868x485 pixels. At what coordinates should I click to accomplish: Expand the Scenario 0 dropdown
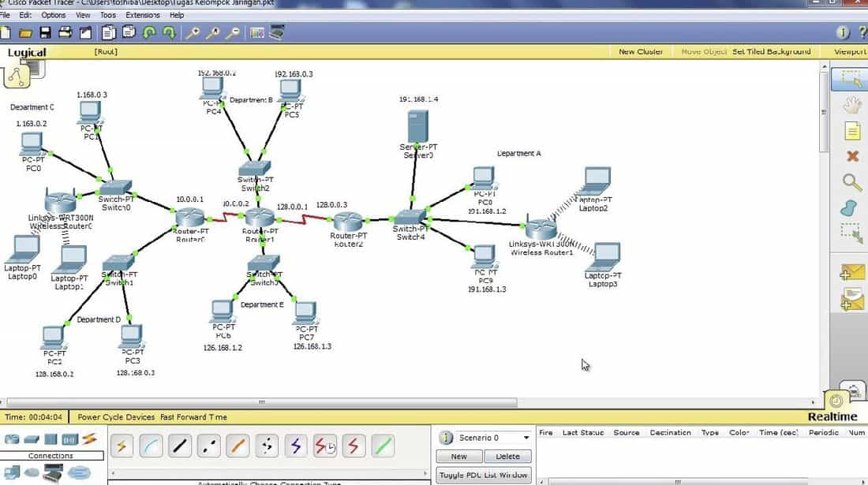pos(495,439)
